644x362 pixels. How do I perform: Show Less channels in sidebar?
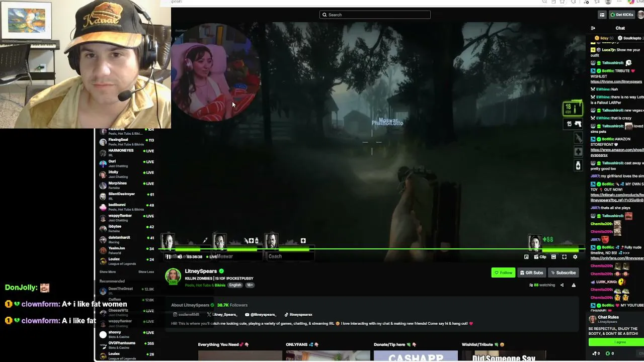click(x=146, y=272)
